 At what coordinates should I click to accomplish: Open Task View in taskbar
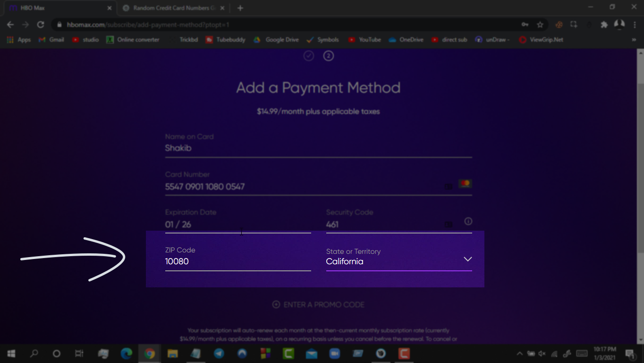(x=79, y=354)
